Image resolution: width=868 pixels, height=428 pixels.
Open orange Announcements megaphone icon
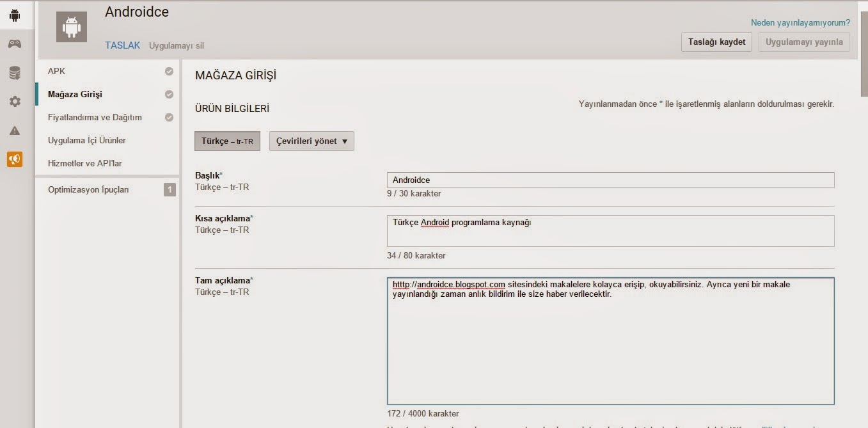point(15,159)
